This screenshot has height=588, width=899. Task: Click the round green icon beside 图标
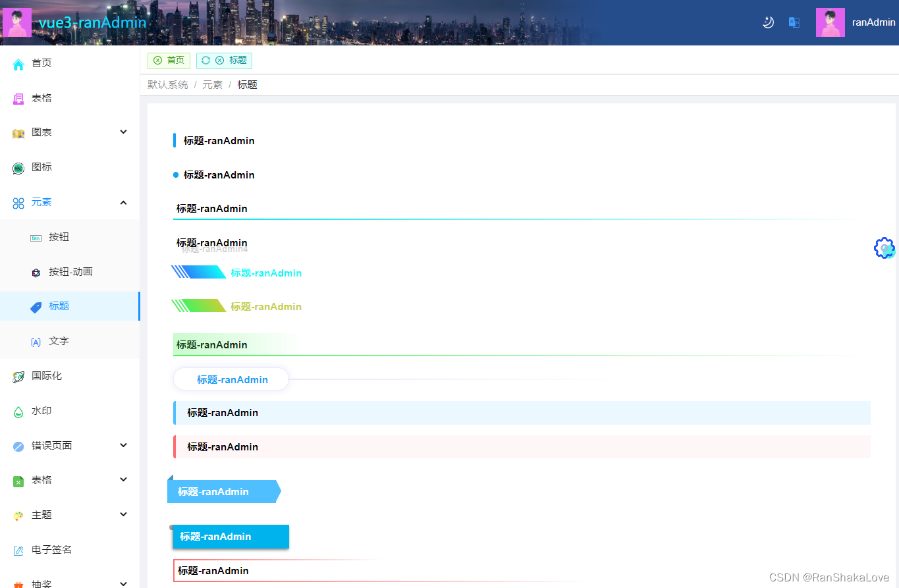pyautogui.click(x=18, y=168)
